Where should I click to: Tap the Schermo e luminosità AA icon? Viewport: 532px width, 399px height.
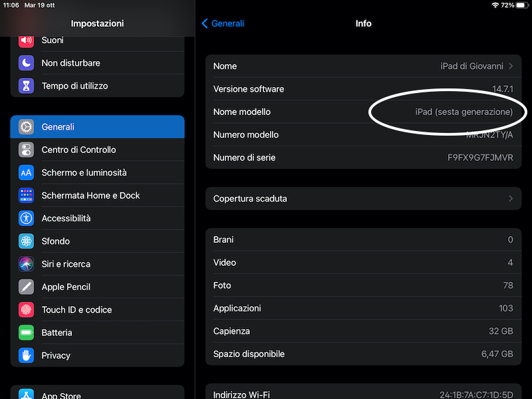26,173
